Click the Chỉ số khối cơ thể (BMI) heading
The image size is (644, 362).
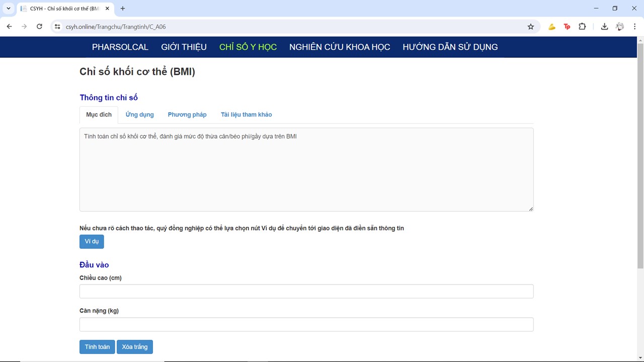click(137, 71)
